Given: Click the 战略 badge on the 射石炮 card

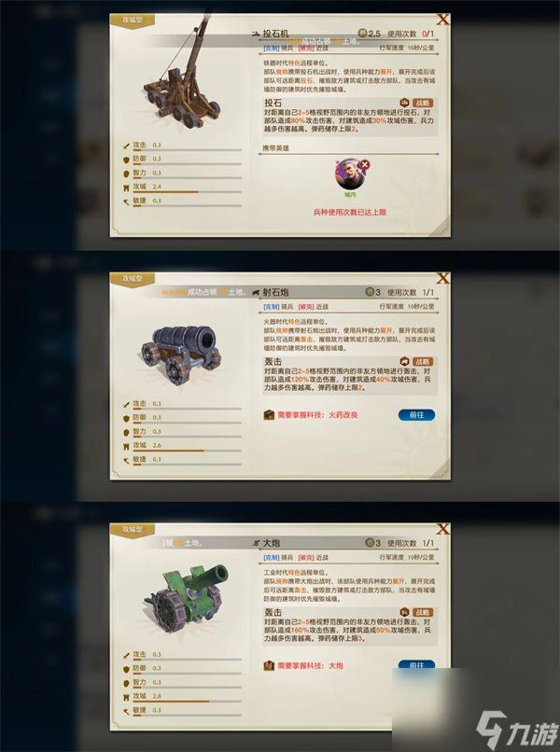Looking at the screenshot, I should pyautogui.click(x=423, y=362).
